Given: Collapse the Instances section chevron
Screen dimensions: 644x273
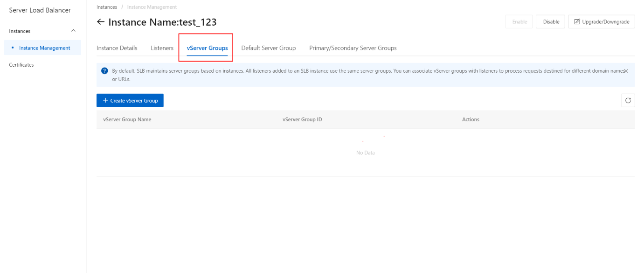Looking at the screenshot, I should (73, 31).
